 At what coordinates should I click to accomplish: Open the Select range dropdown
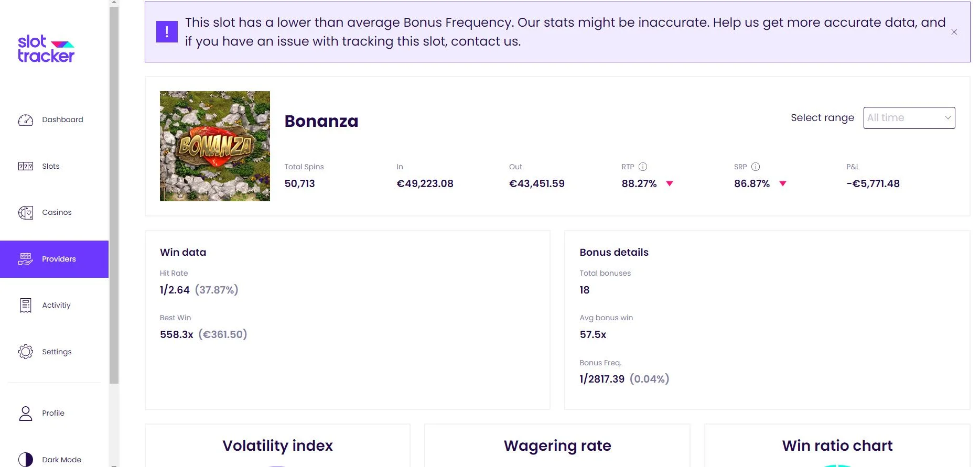coord(909,118)
